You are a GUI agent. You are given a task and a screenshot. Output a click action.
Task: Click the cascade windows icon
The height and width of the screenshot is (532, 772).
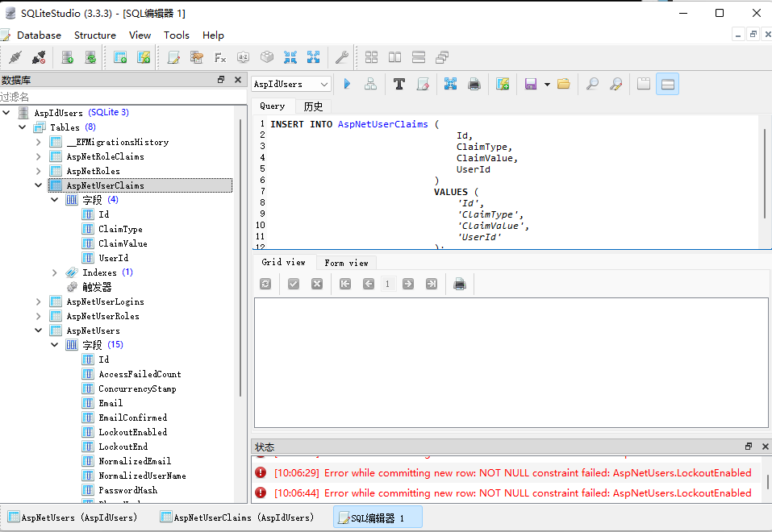[442, 57]
